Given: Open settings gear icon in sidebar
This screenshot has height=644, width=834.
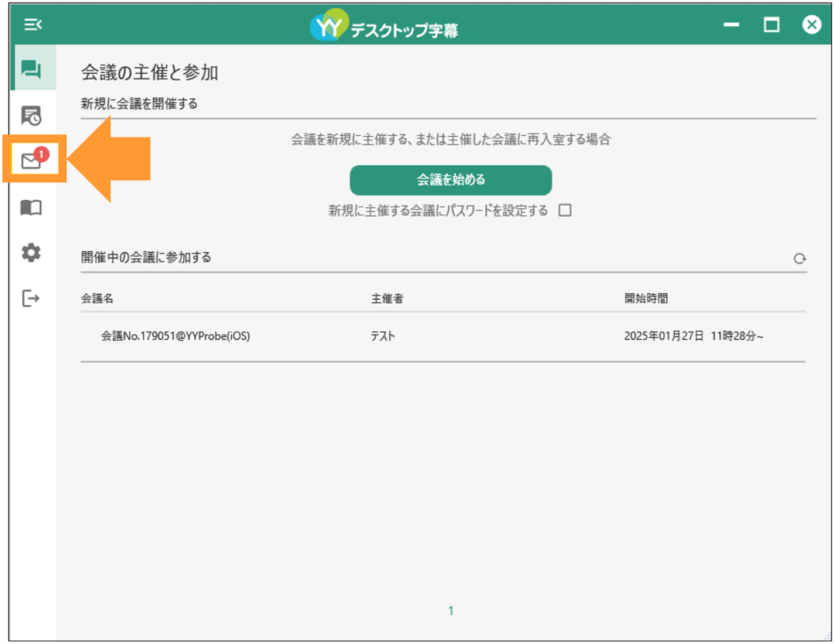Looking at the screenshot, I should pos(31,253).
